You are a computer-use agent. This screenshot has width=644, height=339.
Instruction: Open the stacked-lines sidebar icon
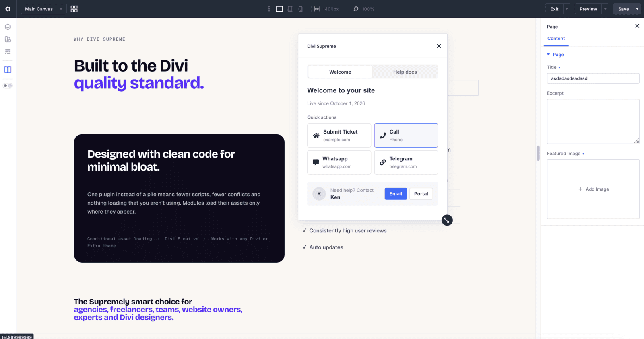click(8, 52)
